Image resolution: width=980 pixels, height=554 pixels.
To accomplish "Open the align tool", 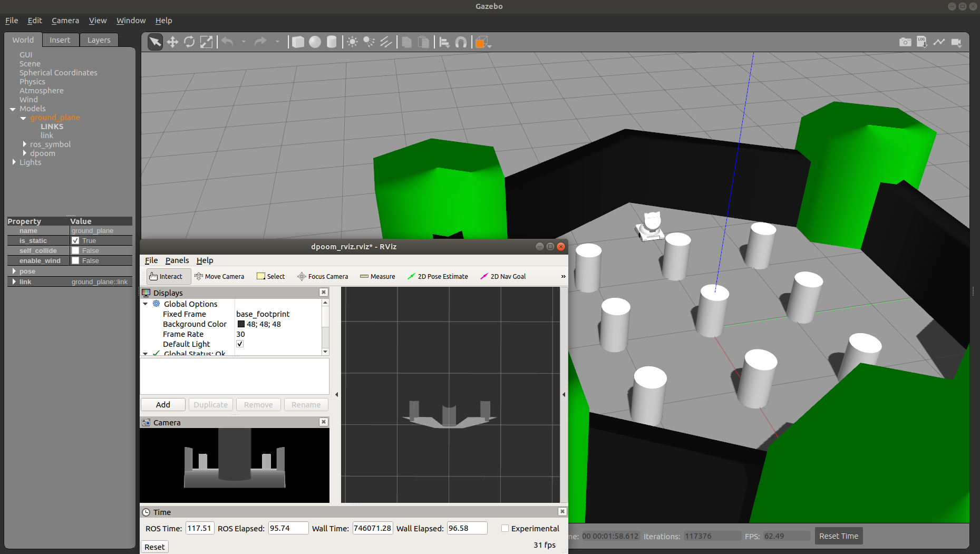I will [x=444, y=42].
